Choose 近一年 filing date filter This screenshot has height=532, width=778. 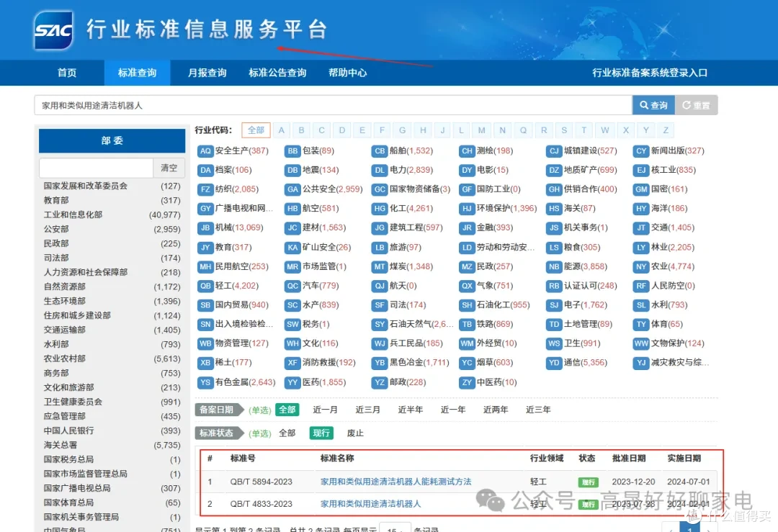453,410
